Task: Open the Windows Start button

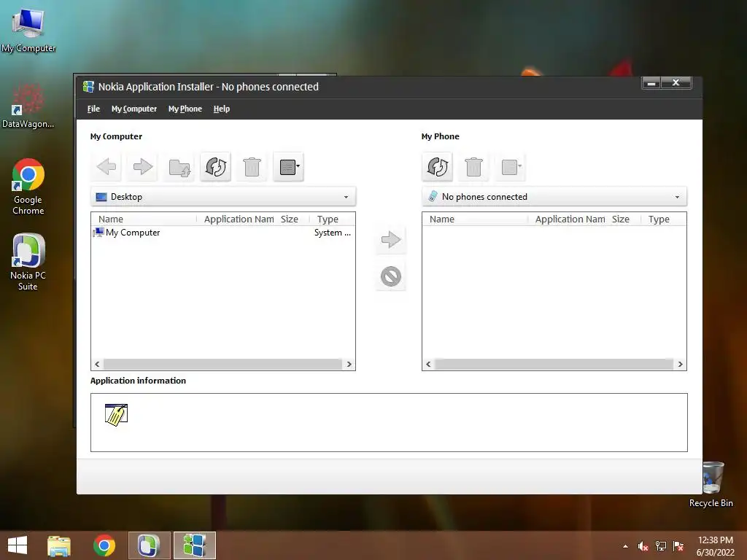Action: [x=18, y=545]
